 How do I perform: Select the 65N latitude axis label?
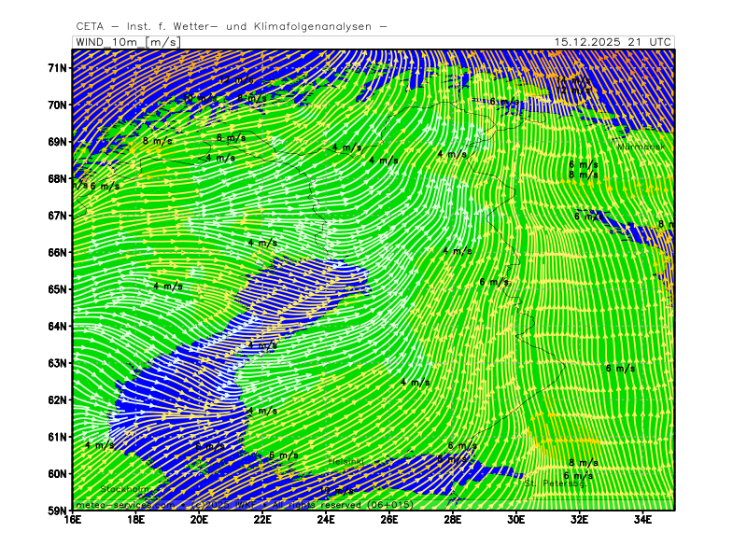pos(58,289)
